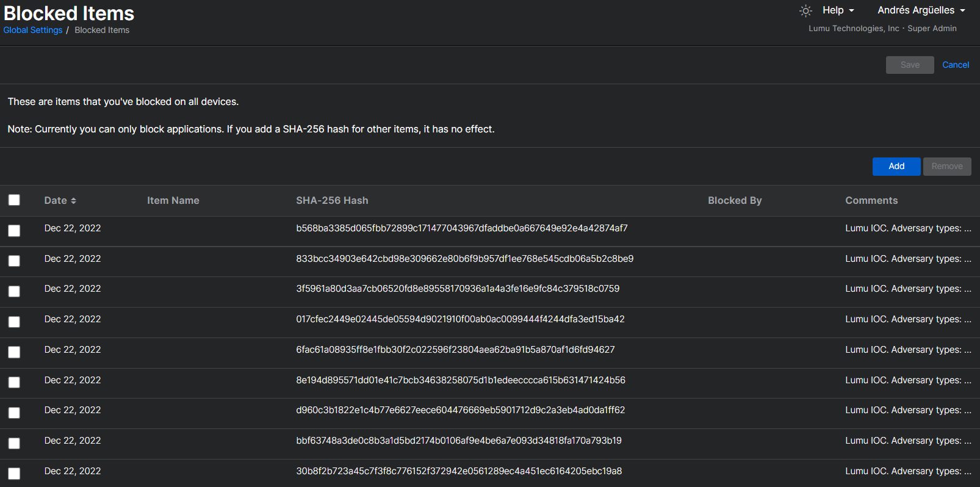Click the truncated comment in the d960c3b1 row
Screen dimensions: 980x487
click(x=907, y=410)
